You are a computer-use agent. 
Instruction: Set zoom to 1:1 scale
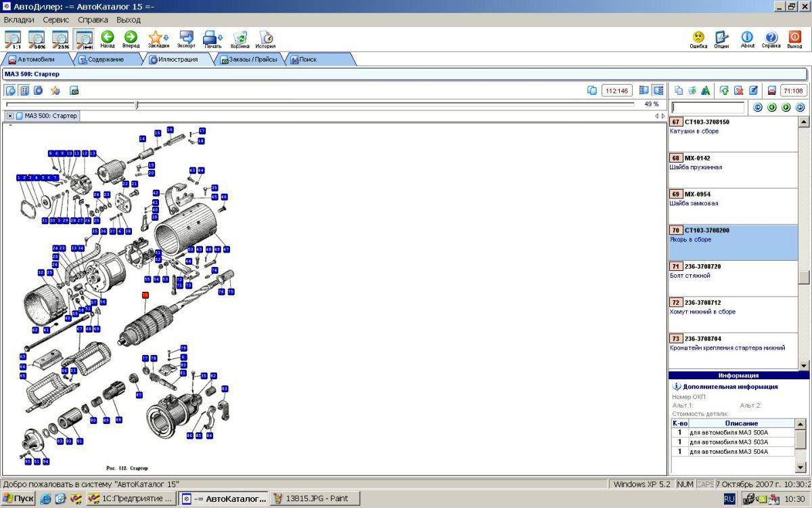[12, 39]
